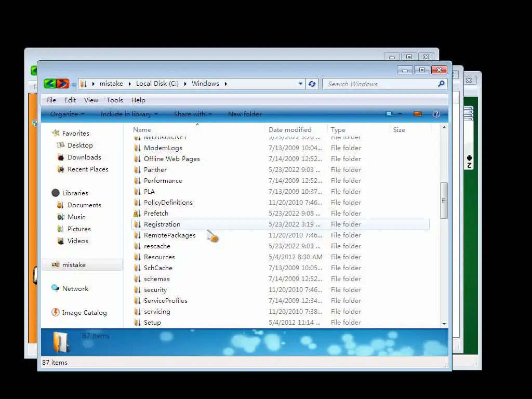Open Videos library in navigation pane

(78, 241)
